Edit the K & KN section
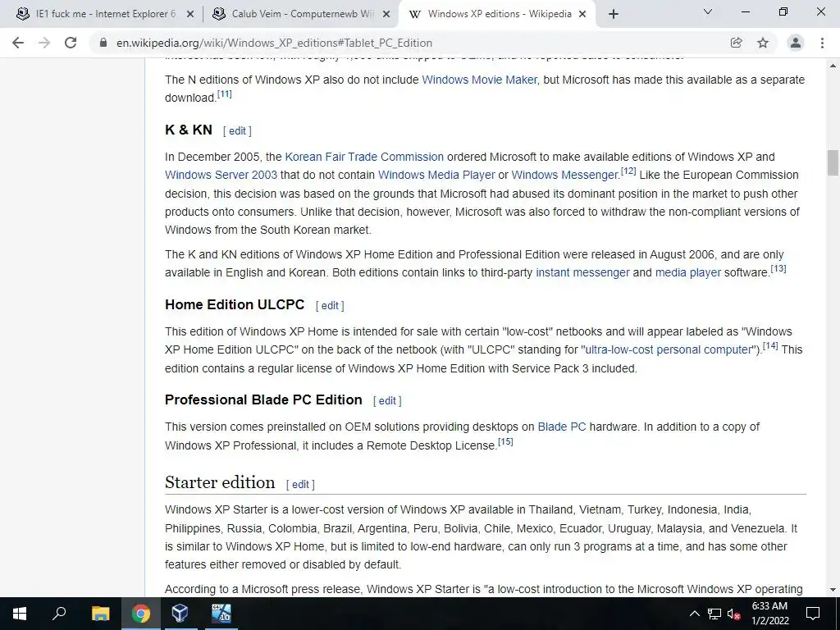This screenshot has width=840, height=630. [x=237, y=130]
